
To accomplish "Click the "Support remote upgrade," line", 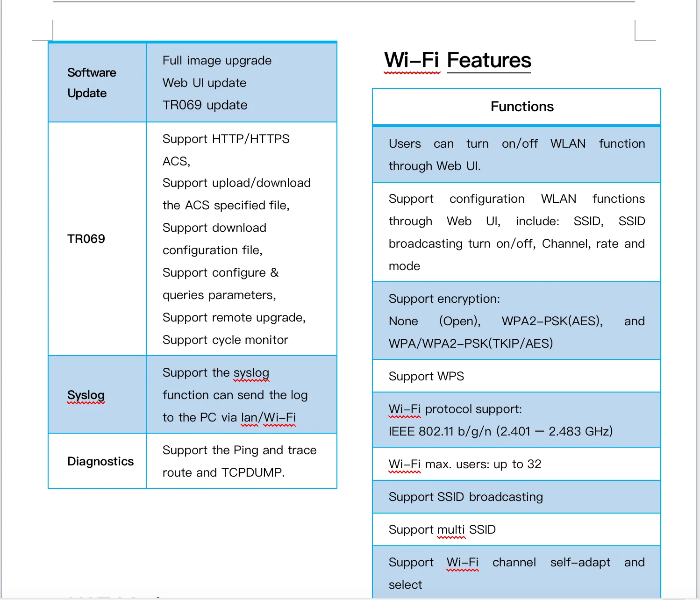I will click(x=234, y=317).
